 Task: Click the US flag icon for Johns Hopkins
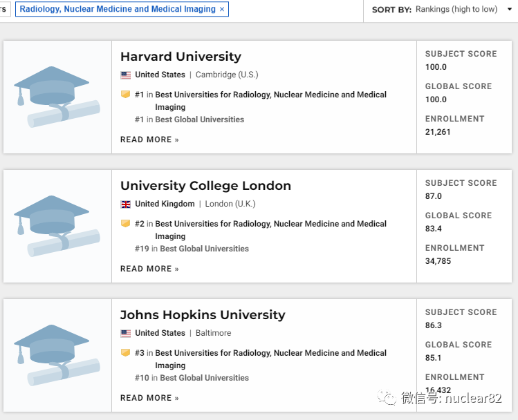tap(125, 333)
